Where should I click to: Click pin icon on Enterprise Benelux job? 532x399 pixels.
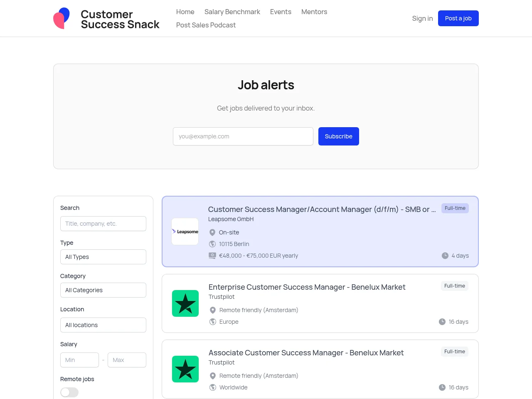click(x=213, y=310)
